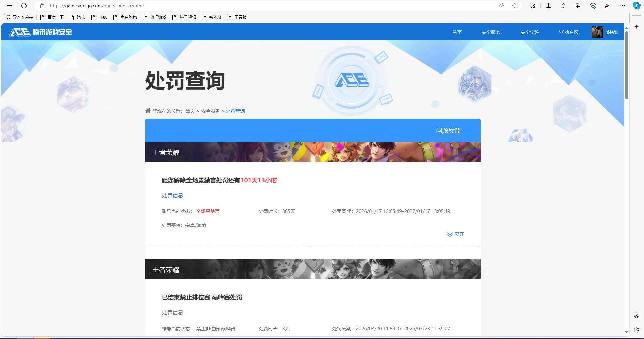Screen dimensions: 644x339
Task: Go to 首页 in the breadcrumb
Action: pos(190,111)
